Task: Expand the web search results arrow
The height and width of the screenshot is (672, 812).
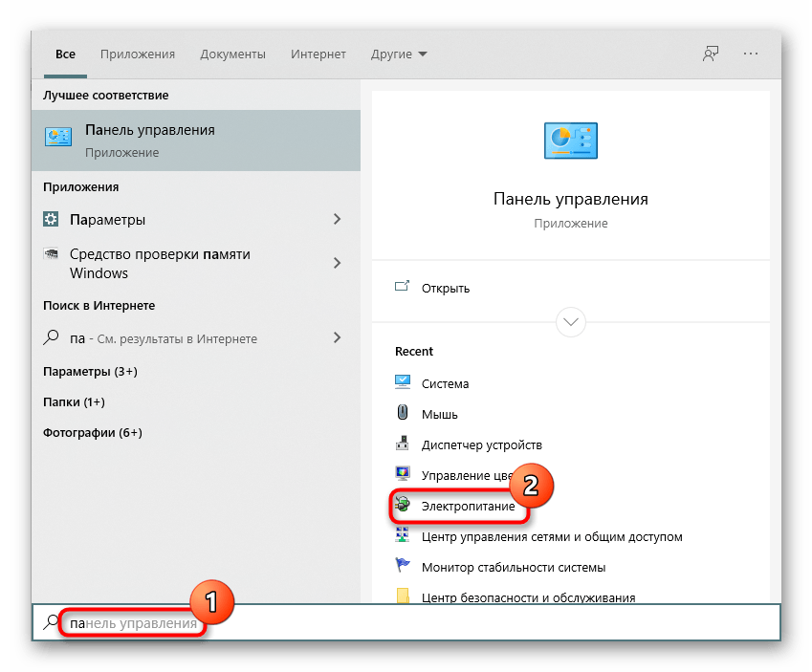Action: [337, 337]
